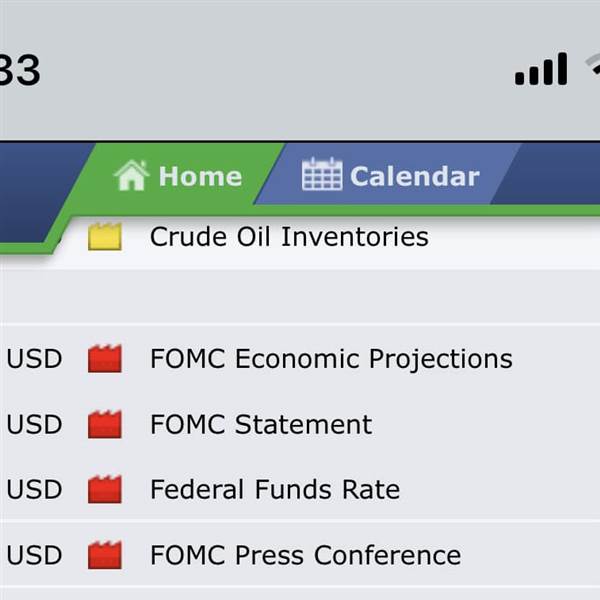Open the Home tab
The width and height of the screenshot is (600, 600).
point(178,176)
